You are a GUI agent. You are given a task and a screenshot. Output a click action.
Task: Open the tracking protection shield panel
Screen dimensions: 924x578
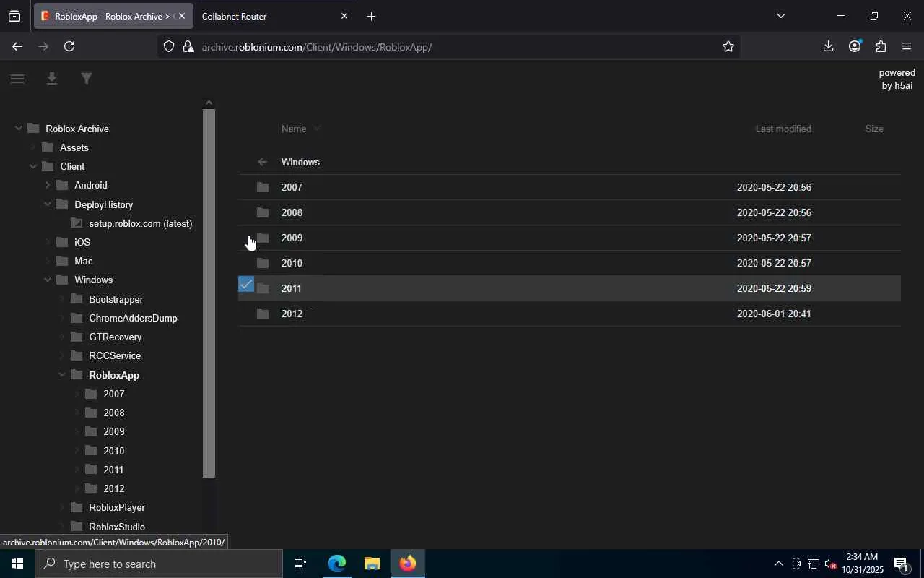(169, 47)
